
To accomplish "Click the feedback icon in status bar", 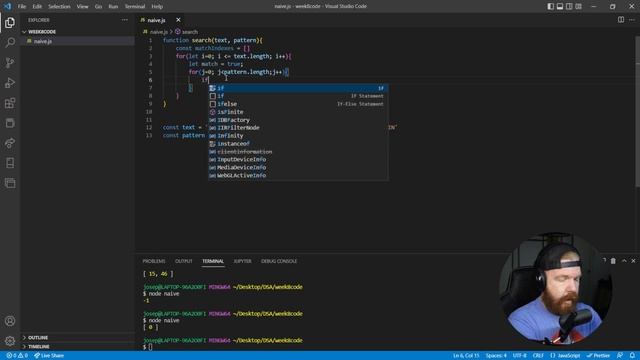I will (x=620, y=356).
